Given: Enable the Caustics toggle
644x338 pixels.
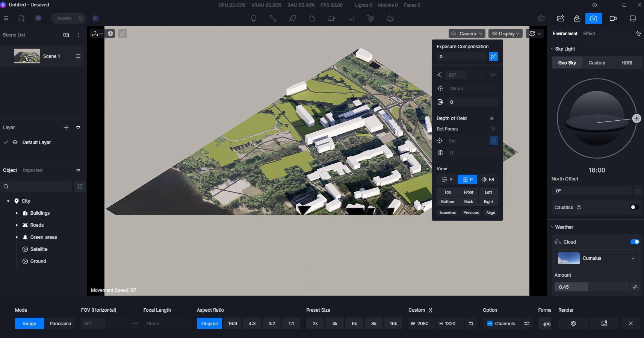Looking at the screenshot, I should tap(635, 207).
